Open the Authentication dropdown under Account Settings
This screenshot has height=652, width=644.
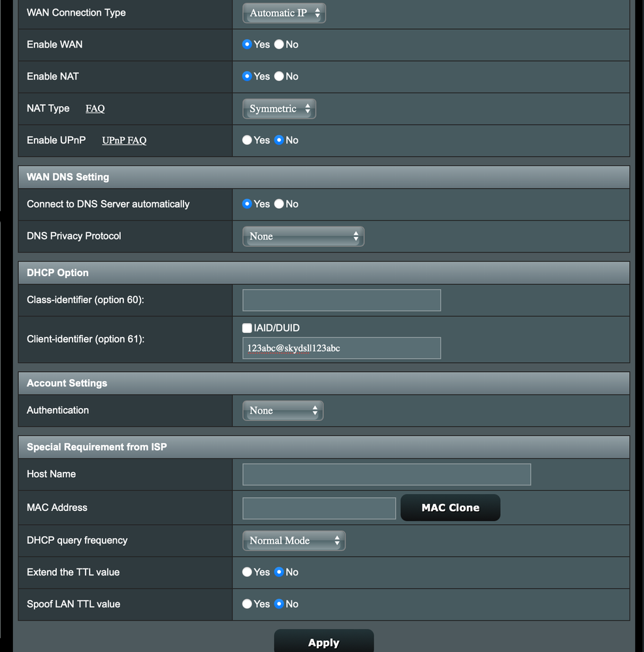(x=282, y=410)
